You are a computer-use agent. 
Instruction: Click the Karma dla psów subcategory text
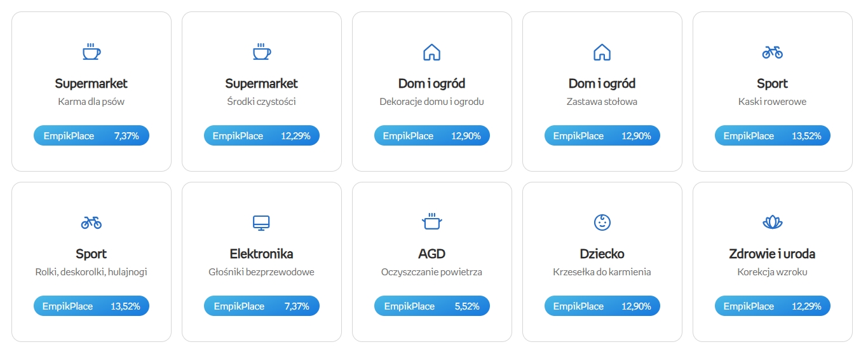[92, 102]
